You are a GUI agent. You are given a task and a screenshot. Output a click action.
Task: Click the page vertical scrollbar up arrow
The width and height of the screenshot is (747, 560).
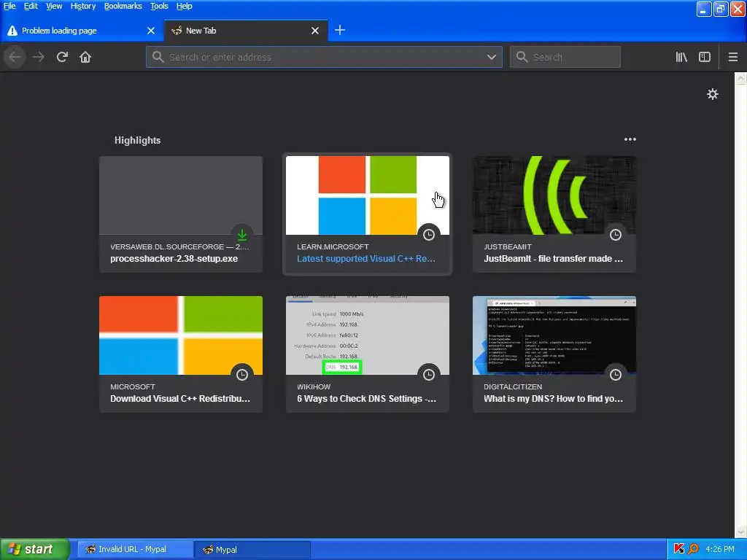point(741,78)
